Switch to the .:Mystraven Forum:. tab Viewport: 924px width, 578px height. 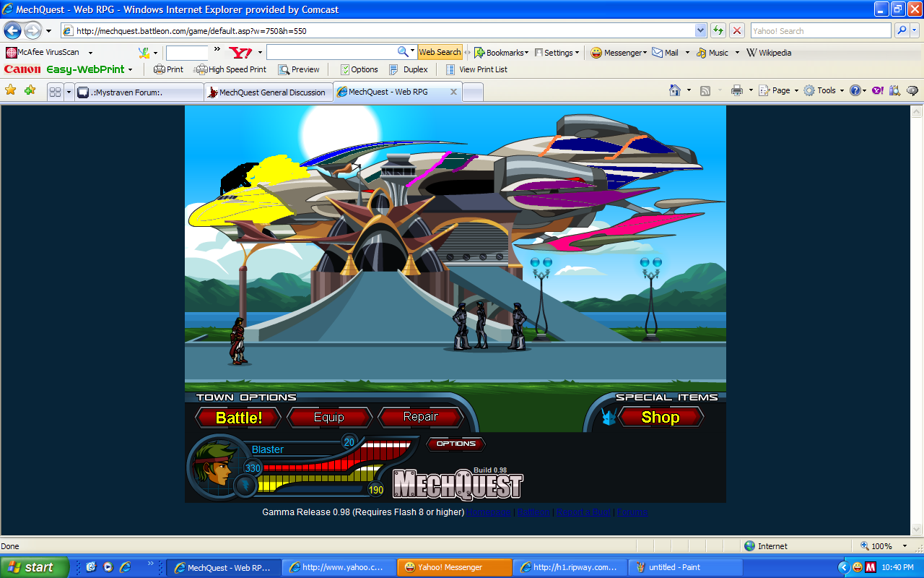pyautogui.click(x=139, y=92)
